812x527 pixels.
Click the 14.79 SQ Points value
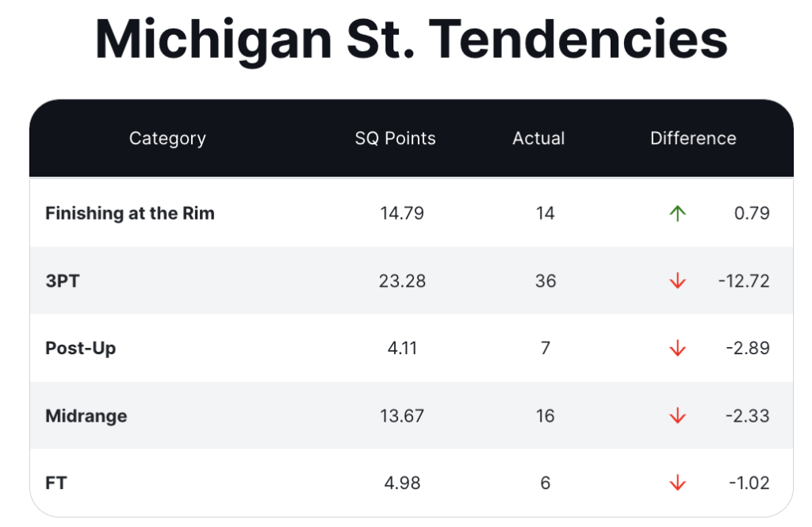402,213
